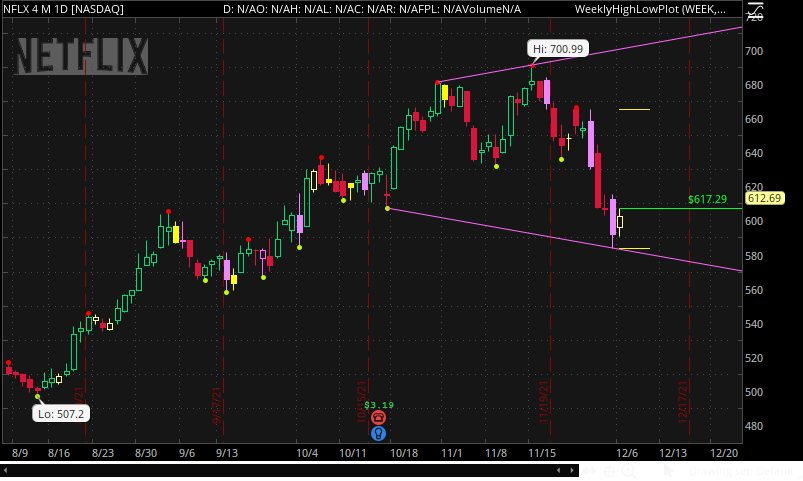Open the chart scale icon above price axis

755,9
